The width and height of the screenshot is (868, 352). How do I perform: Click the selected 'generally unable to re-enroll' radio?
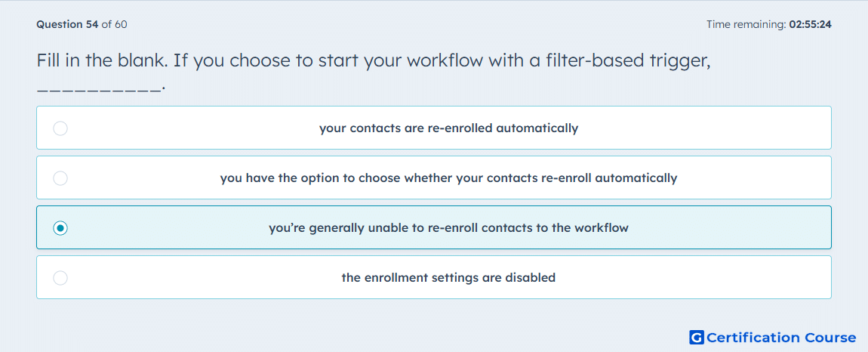[60, 228]
